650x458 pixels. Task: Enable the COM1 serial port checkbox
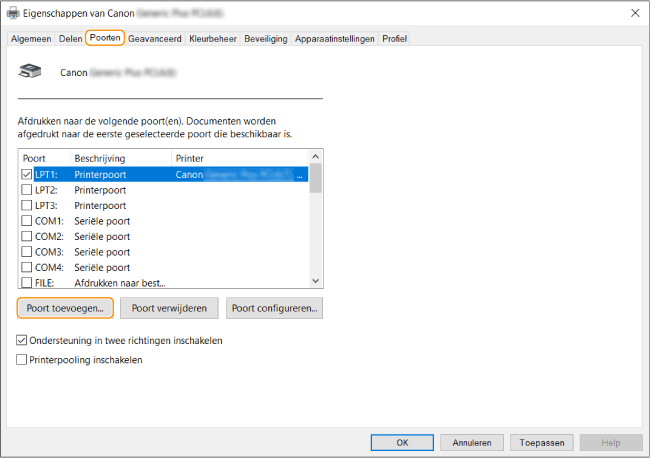pos(26,221)
